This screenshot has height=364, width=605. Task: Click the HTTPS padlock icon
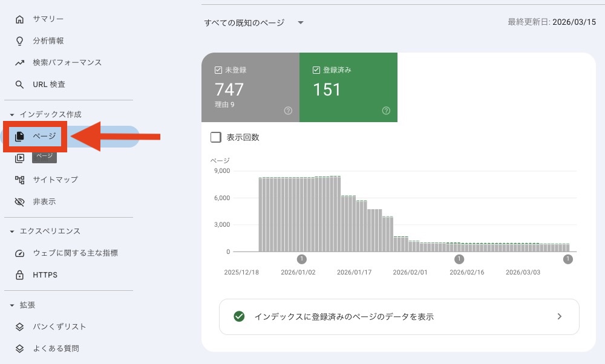19,275
